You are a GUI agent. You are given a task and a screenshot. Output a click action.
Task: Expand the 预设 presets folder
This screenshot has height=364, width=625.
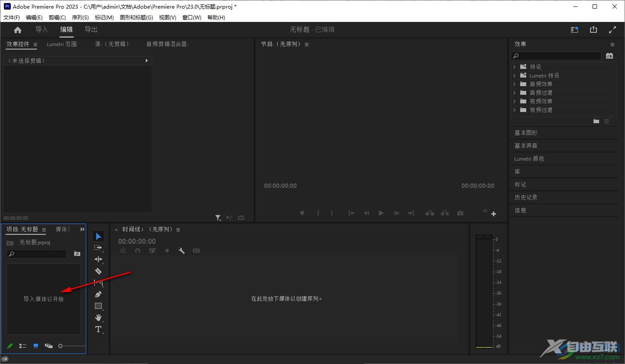tap(514, 67)
